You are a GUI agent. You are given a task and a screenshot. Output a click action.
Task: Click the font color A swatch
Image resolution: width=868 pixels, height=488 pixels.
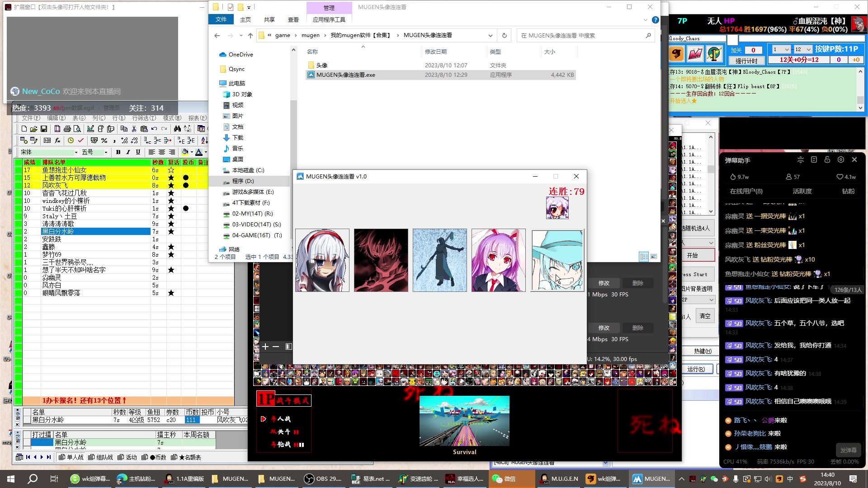199,152
